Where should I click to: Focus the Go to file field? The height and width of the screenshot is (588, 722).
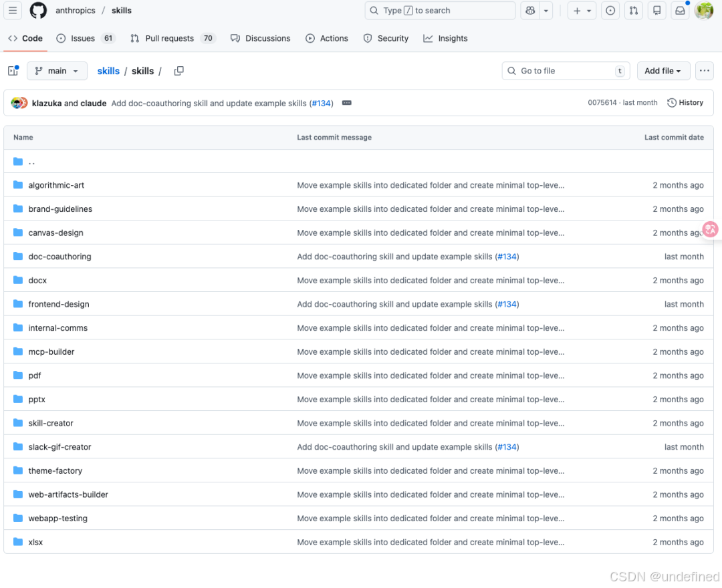coord(566,71)
